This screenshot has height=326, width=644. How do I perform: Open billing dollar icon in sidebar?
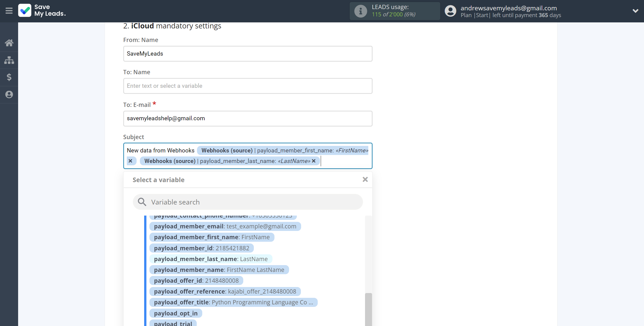tap(9, 77)
